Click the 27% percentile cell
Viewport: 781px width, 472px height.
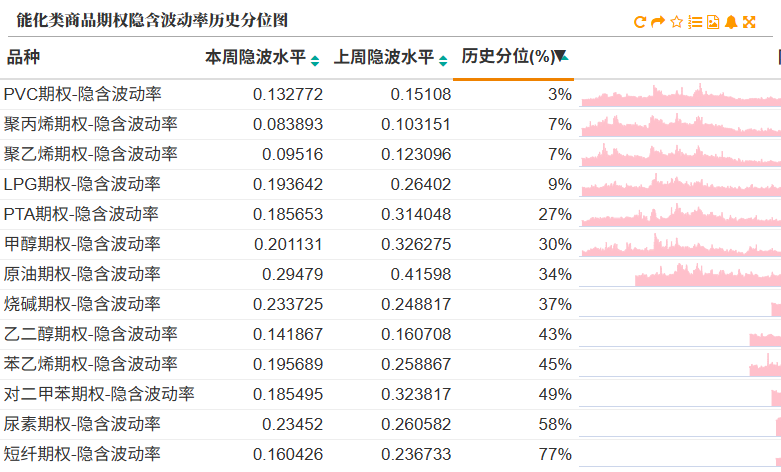pos(555,214)
